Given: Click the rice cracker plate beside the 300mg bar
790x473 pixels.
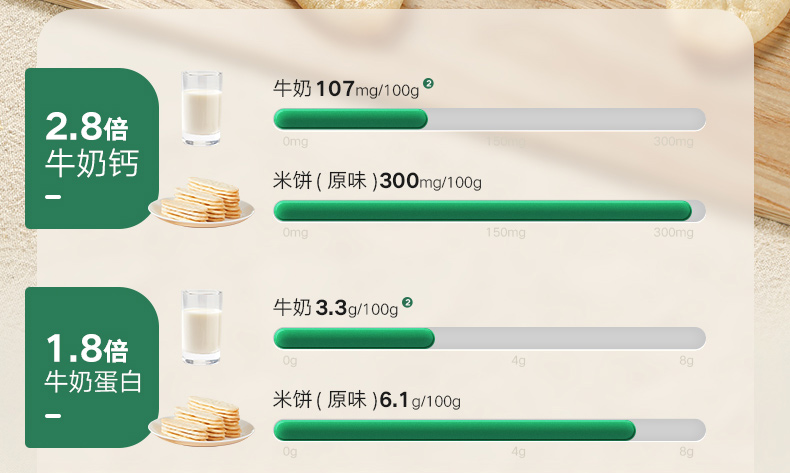Looking at the screenshot, I should (201, 202).
